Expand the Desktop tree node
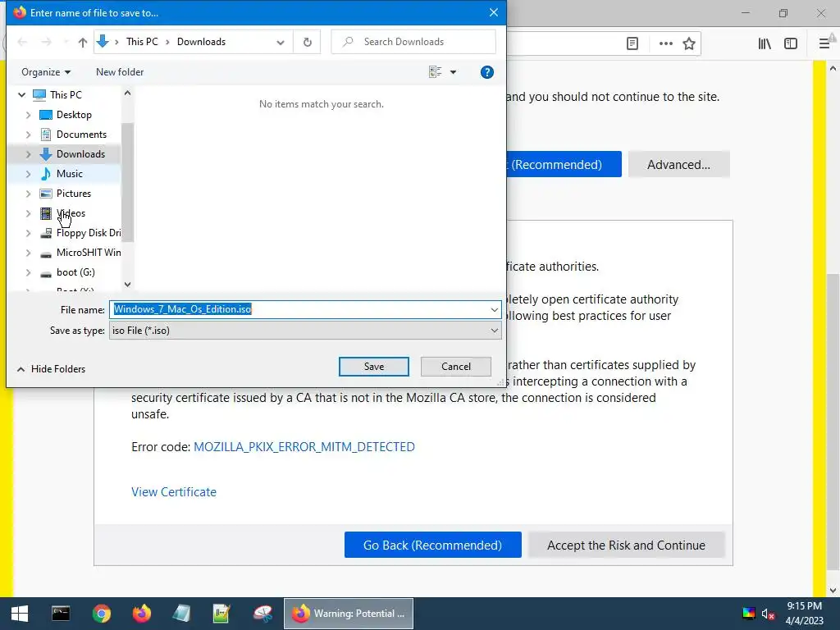The height and width of the screenshot is (630, 840). coord(29,115)
